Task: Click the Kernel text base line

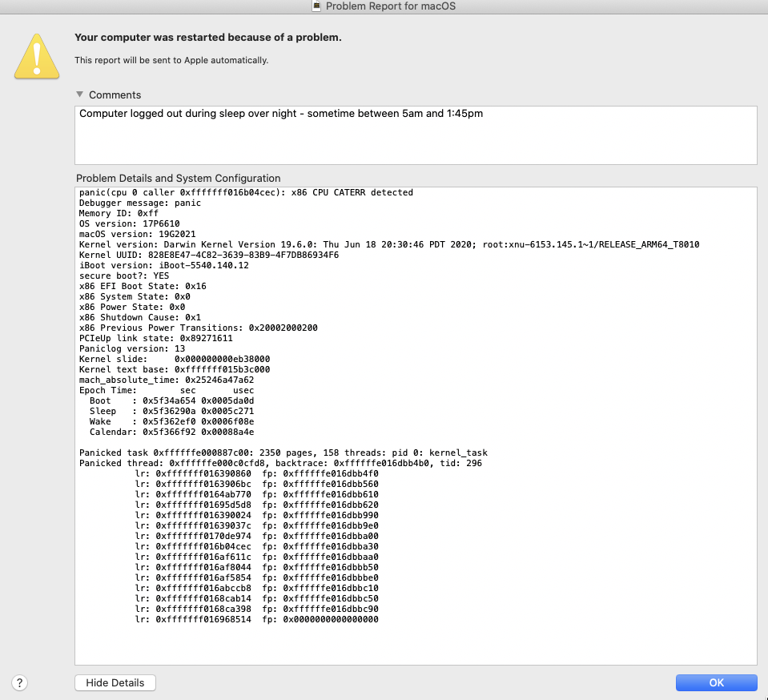Action: (x=175, y=369)
